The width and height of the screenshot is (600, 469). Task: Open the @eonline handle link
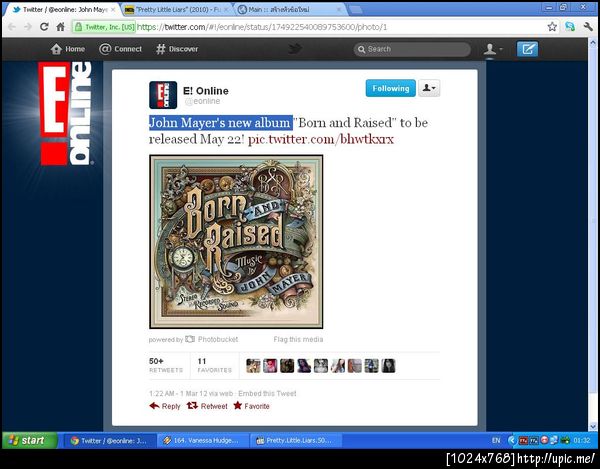pos(202,101)
